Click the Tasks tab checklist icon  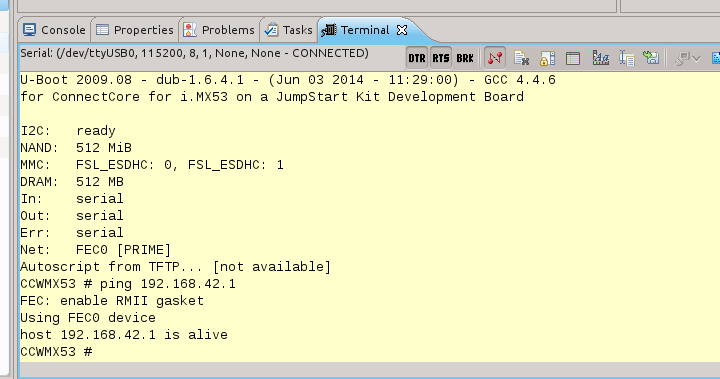point(271,30)
